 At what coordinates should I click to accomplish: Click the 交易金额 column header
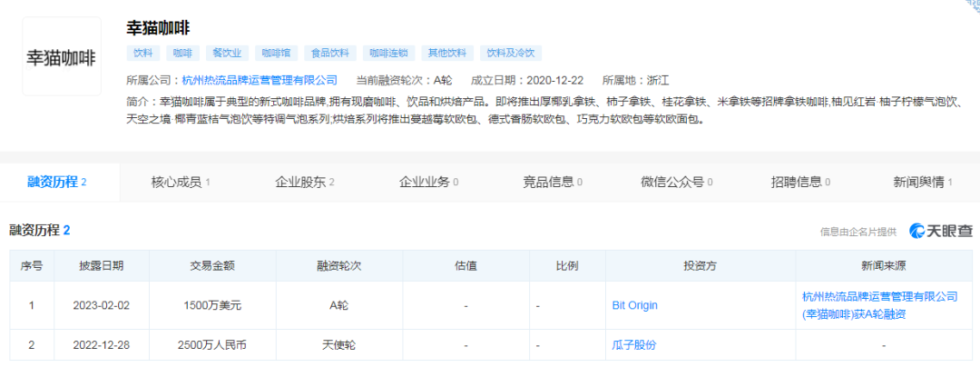212,266
